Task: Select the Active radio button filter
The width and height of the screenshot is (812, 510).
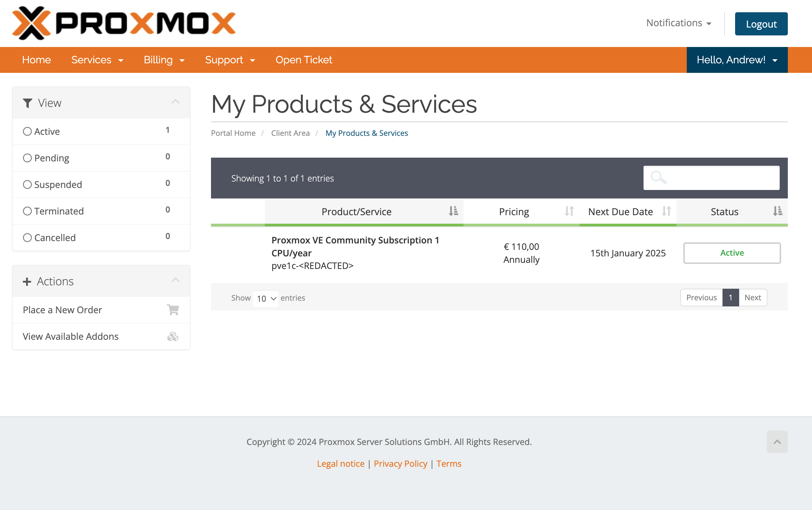Action: coord(27,131)
